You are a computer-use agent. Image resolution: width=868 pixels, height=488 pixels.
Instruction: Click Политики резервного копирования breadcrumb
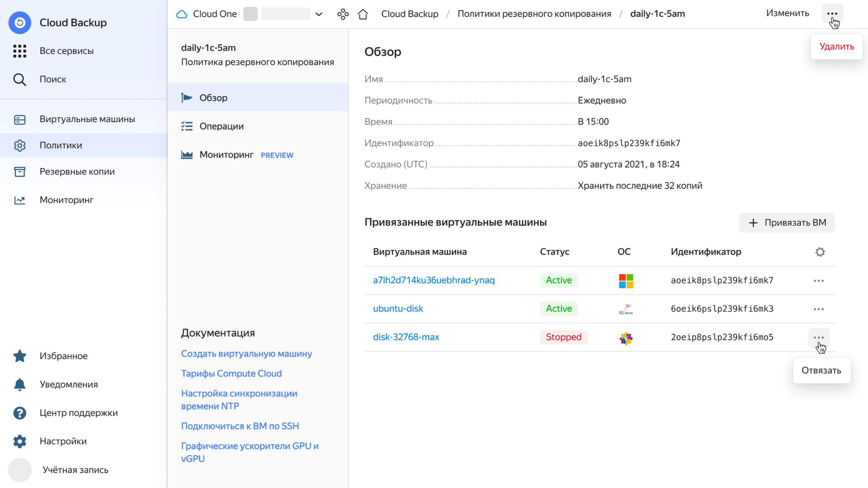534,14
